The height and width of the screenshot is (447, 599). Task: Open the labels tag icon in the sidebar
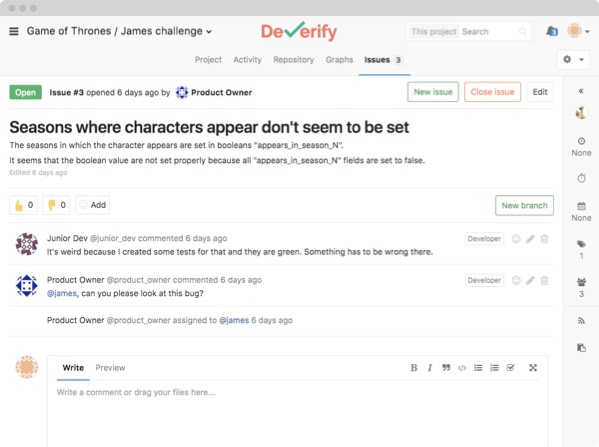point(581,244)
